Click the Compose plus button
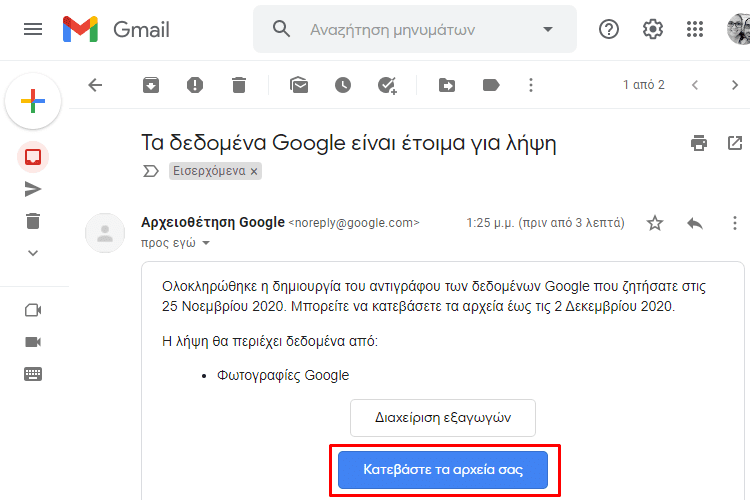The width and height of the screenshot is (750, 500). (33, 101)
